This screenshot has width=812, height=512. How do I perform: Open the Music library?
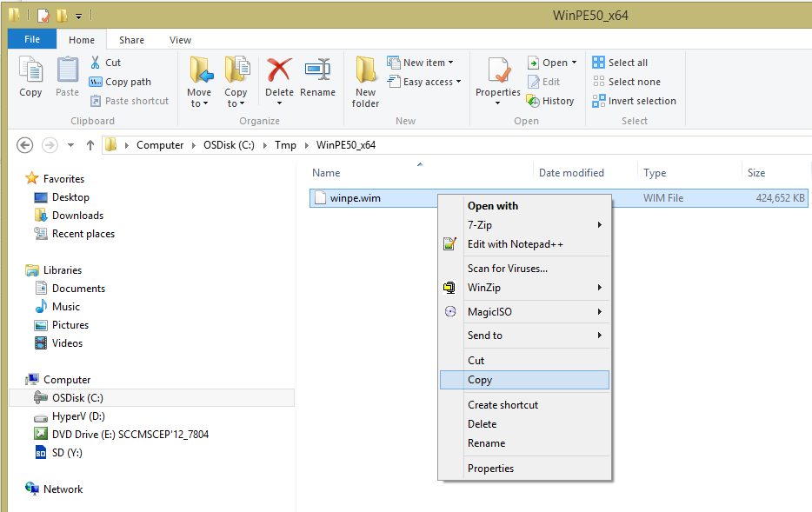click(x=57, y=307)
